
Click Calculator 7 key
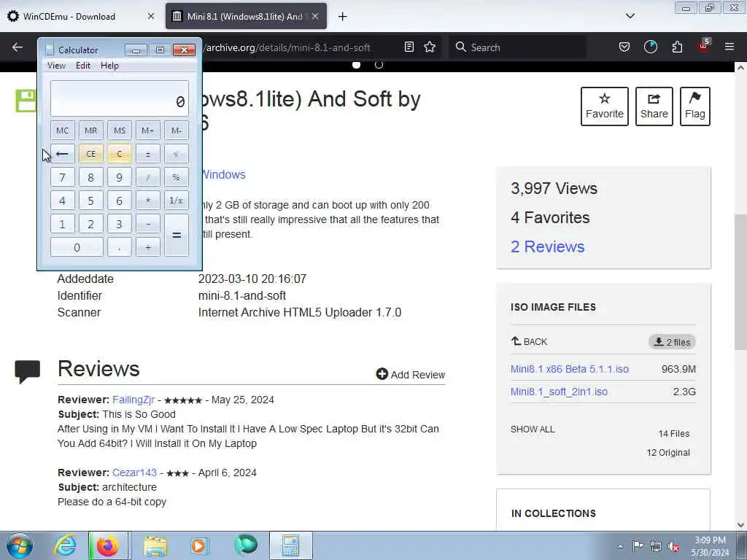tap(63, 177)
